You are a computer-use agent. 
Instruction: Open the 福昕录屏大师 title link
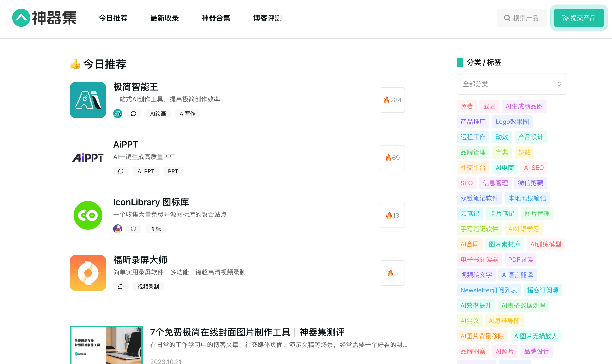pos(140,260)
